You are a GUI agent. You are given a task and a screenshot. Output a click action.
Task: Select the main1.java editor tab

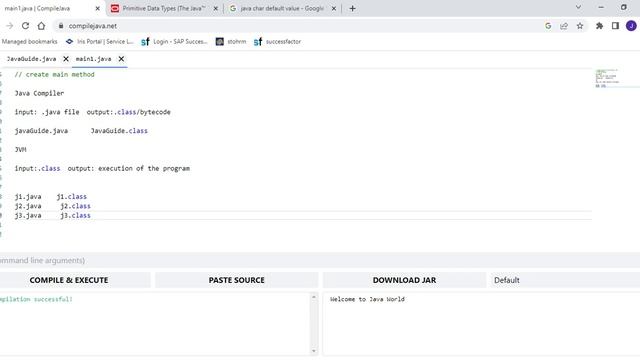tap(93, 59)
